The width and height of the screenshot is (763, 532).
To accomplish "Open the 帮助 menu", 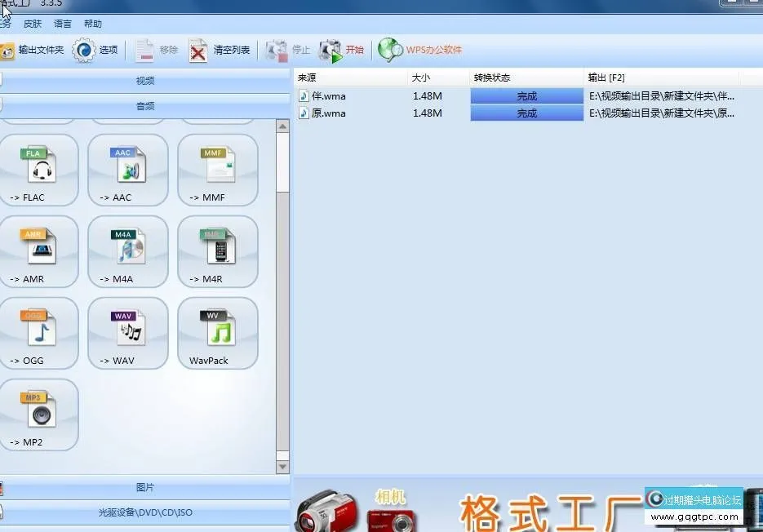I will tap(92, 24).
